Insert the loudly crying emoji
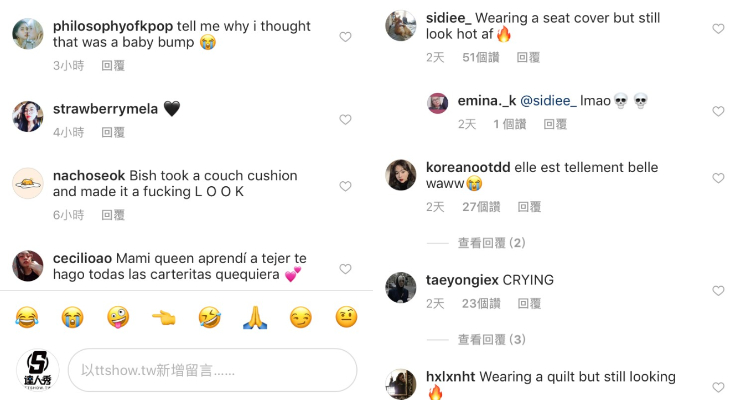The width and height of the screenshot is (746, 400). tap(72, 318)
